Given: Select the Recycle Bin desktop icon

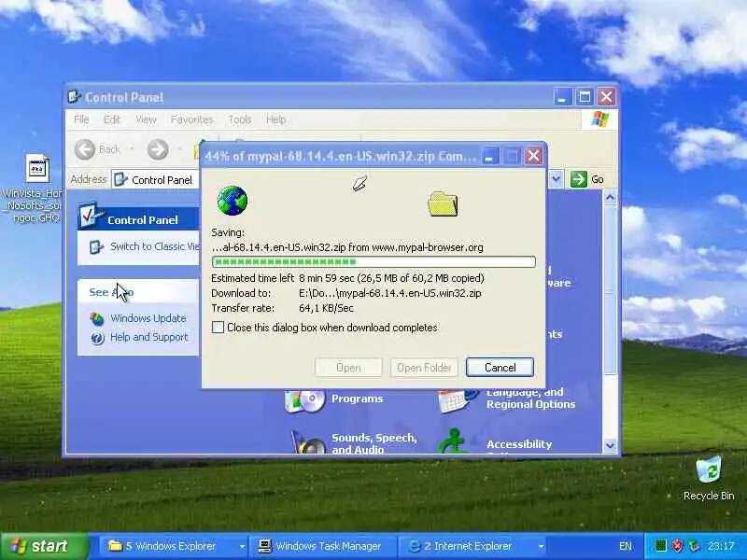Looking at the screenshot, I should (709, 479).
